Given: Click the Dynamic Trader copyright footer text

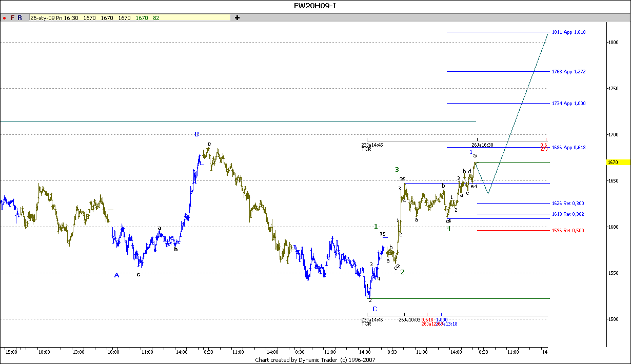Looking at the screenshot, I should [316, 360].
